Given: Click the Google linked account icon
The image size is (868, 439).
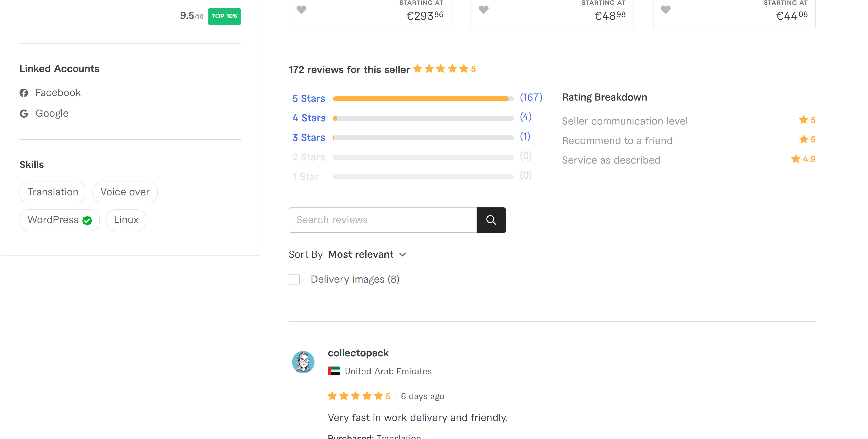Looking at the screenshot, I should click(x=24, y=113).
